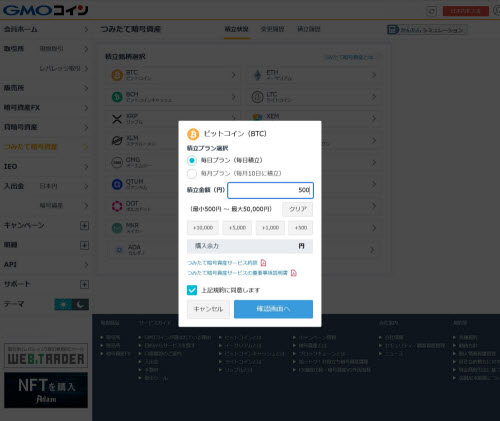
Task: Open PDF icon beside つみたて暗号資産サービス約款
Action: (x=263, y=263)
